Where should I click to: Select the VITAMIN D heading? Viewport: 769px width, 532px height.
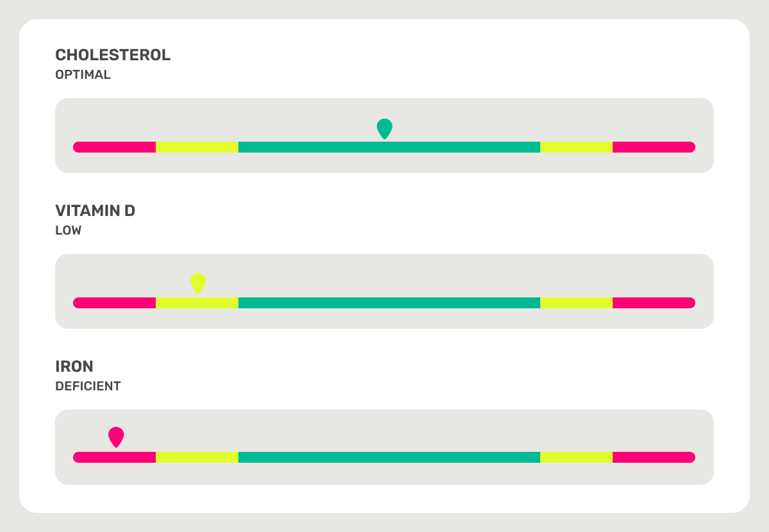tap(95, 211)
